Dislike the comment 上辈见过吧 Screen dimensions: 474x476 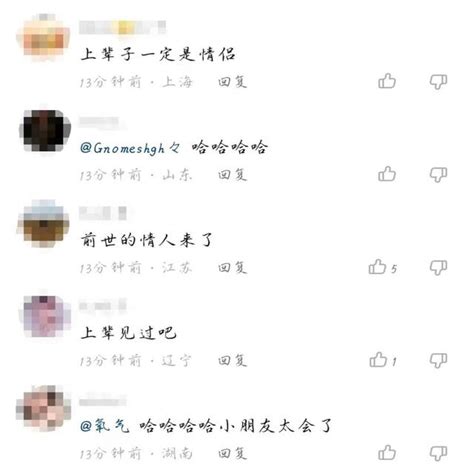click(438, 360)
